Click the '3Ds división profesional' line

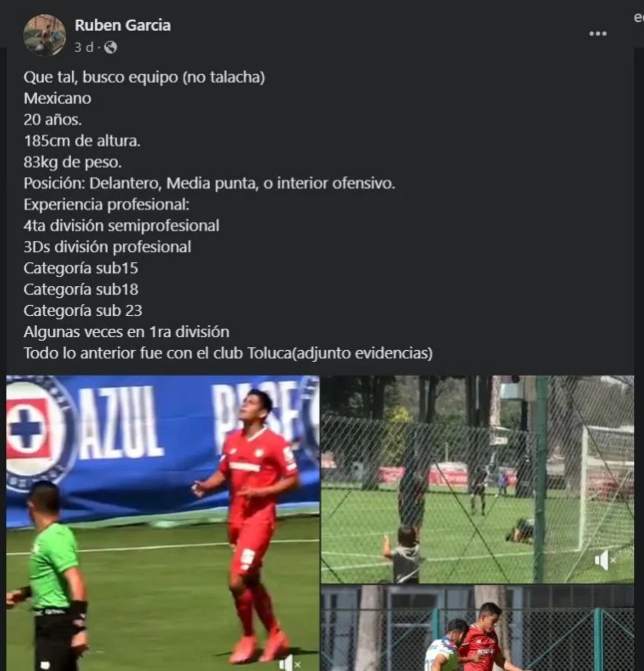coord(107,247)
